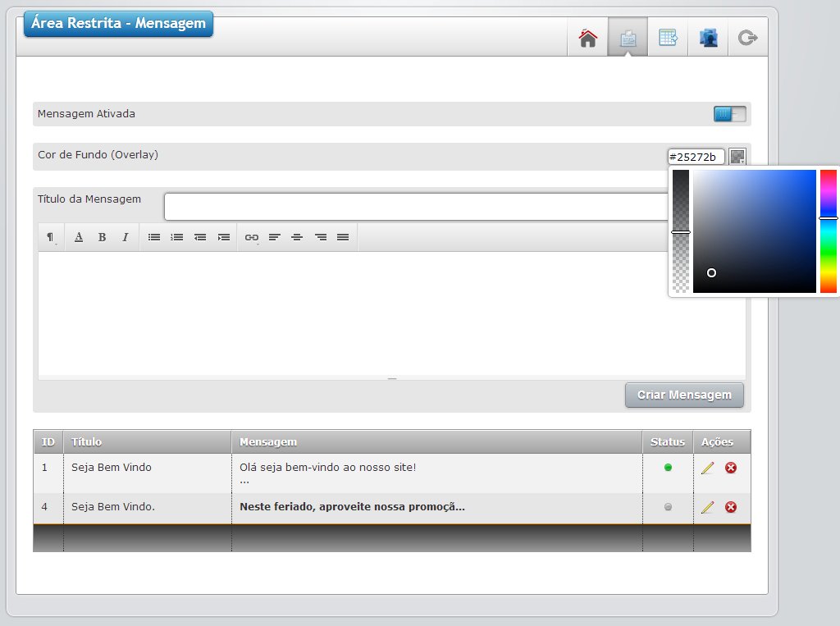Edit message 4 with pencil icon
The image size is (840, 626).
pos(707,506)
